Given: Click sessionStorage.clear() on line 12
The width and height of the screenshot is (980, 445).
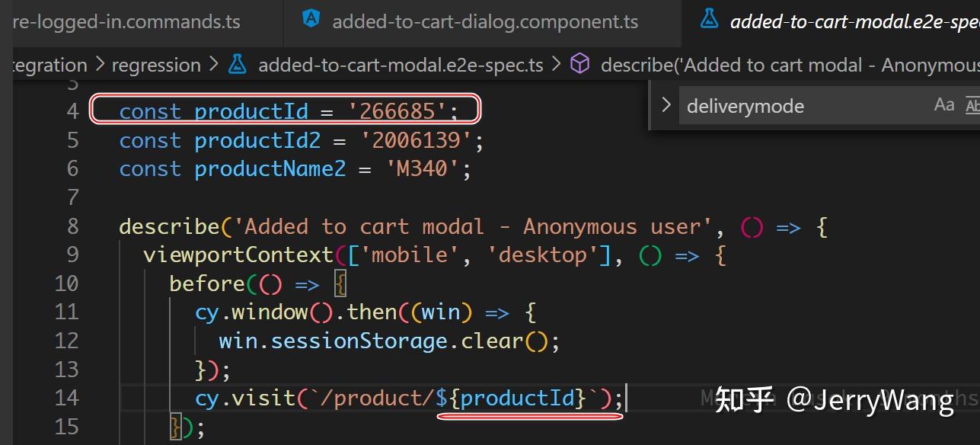Looking at the screenshot, I should (x=358, y=341).
